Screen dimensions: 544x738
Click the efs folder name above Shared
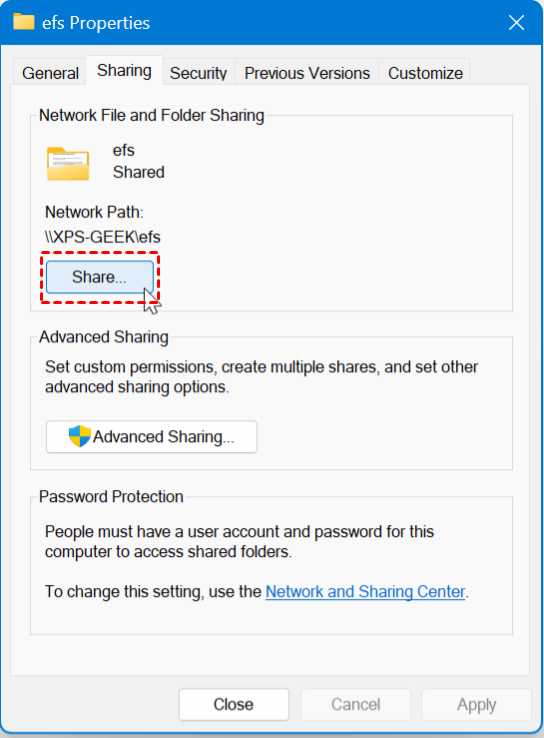[123, 150]
